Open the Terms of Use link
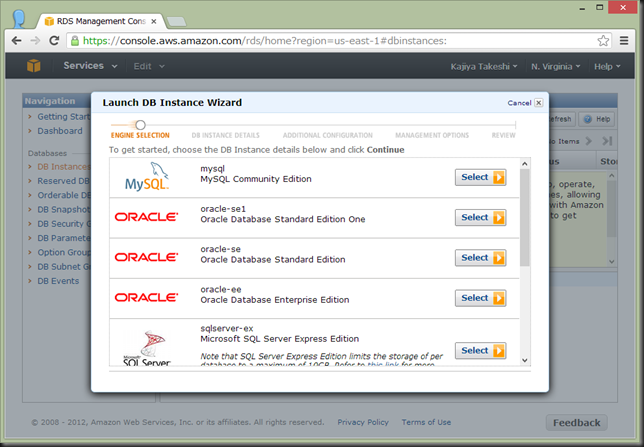The height and width of the screenshot is (447, 644). click(x=426, y=422)
